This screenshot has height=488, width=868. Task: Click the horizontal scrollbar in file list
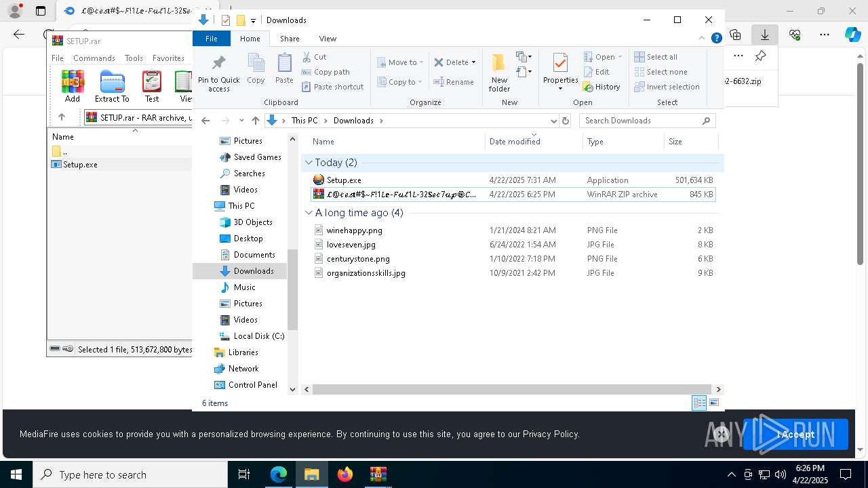512,389
